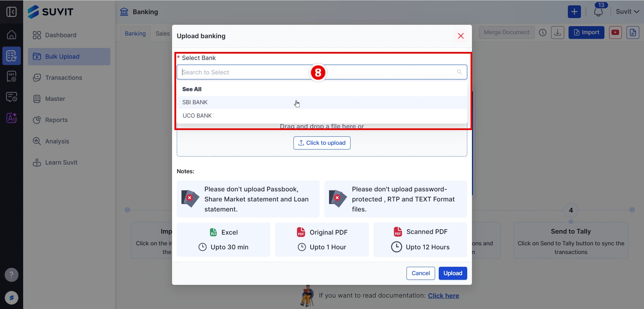Screen dimensions: 644x309
Task: Click the AI assistant icon in left rail
Action: coord(11,118)
